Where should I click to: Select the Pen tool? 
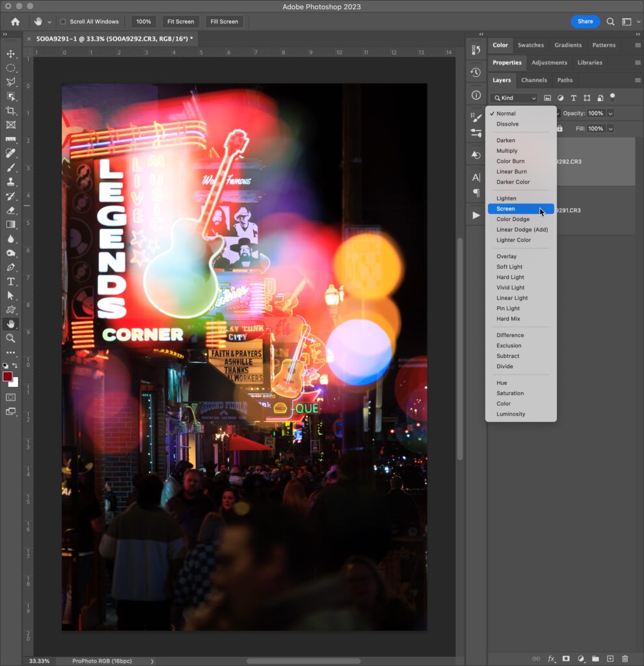(10, 267)
